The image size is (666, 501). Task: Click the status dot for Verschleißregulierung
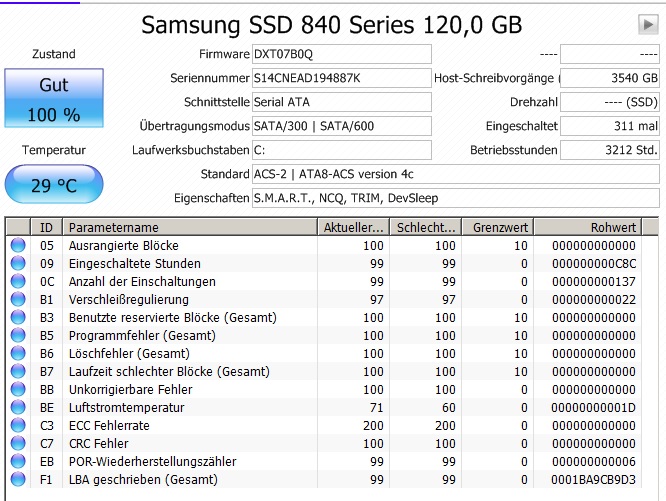click(18, 299)
